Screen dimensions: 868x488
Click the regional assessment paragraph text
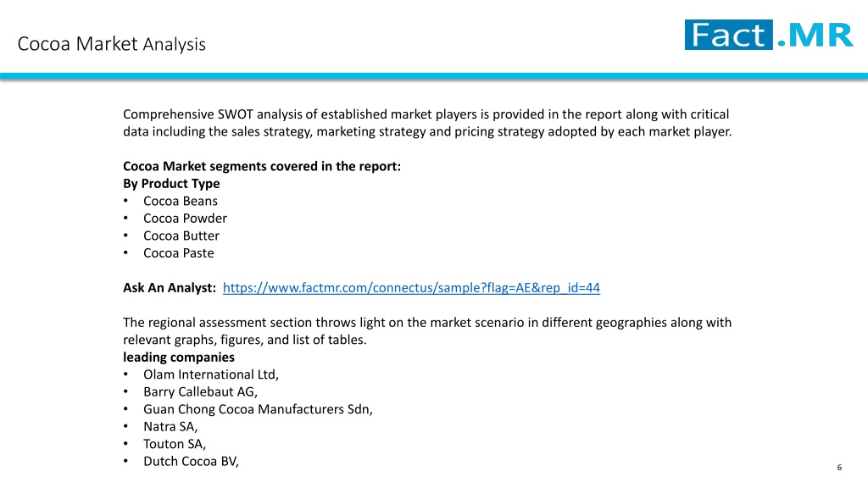pos(427,331)
